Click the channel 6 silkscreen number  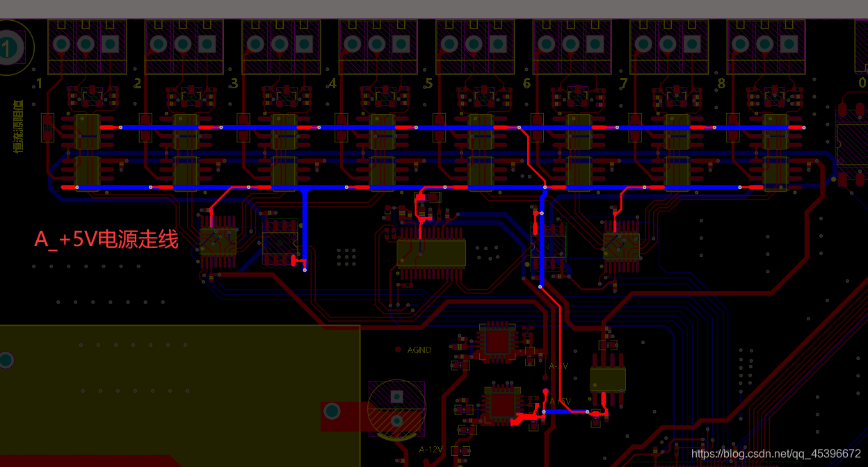[x=527, y=84]
